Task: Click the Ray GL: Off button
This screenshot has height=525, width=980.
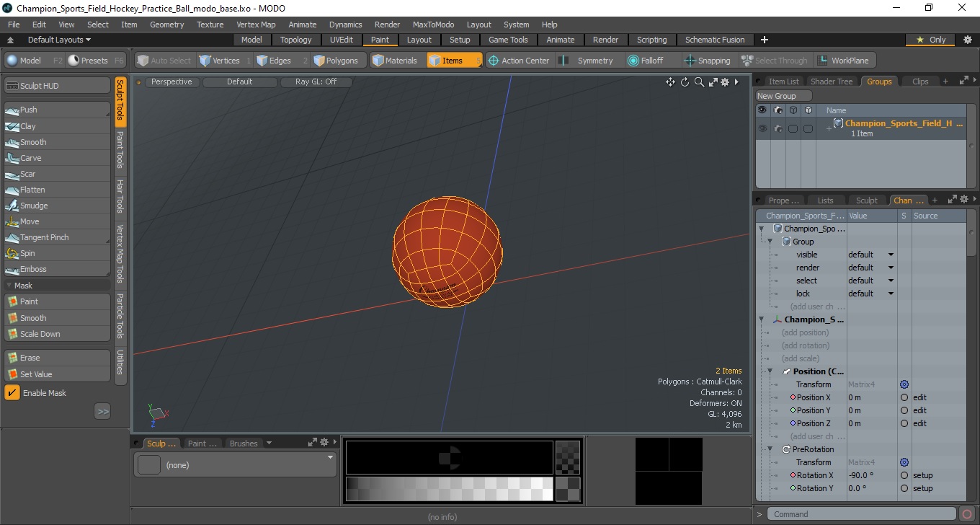Action: tap(316, 82)
